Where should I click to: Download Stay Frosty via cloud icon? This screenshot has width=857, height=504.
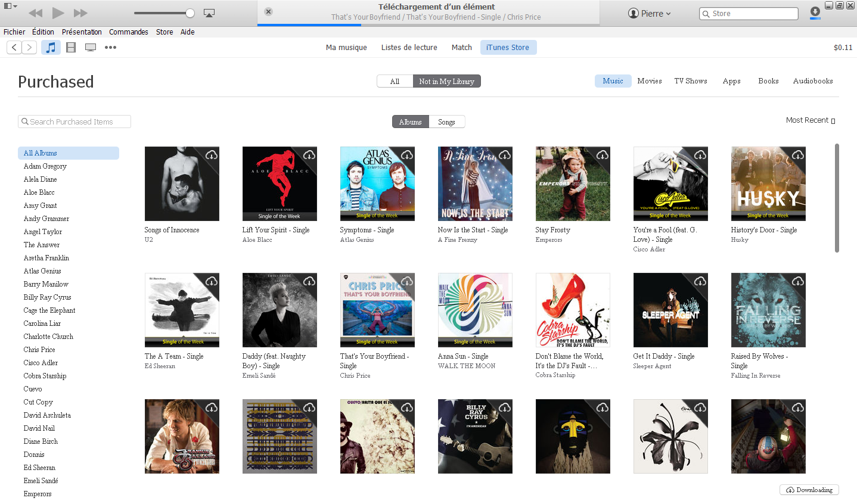(x=603, y=155)
